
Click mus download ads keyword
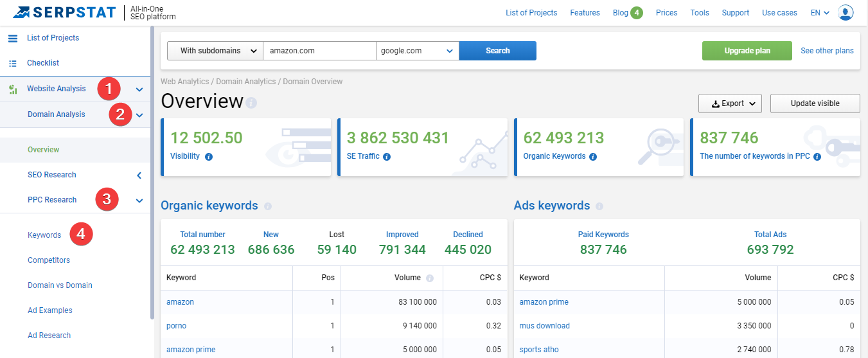pyautogui.click(x=544, y=326)
